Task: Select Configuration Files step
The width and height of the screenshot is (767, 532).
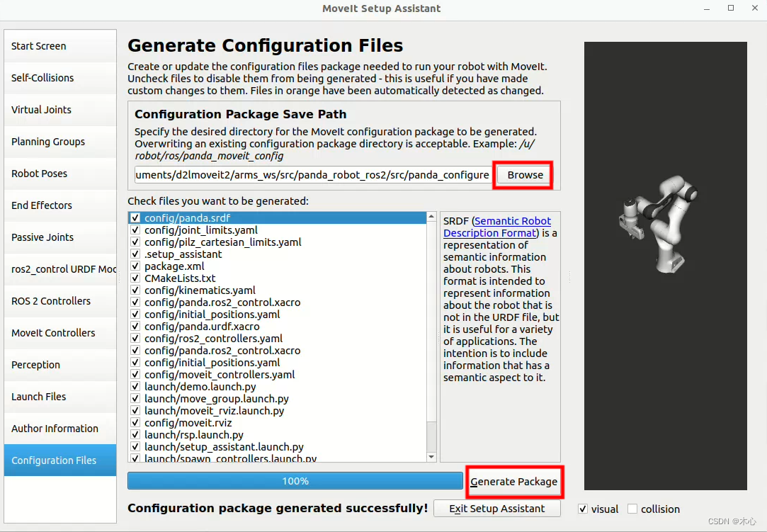Action: tap(60, 460)
